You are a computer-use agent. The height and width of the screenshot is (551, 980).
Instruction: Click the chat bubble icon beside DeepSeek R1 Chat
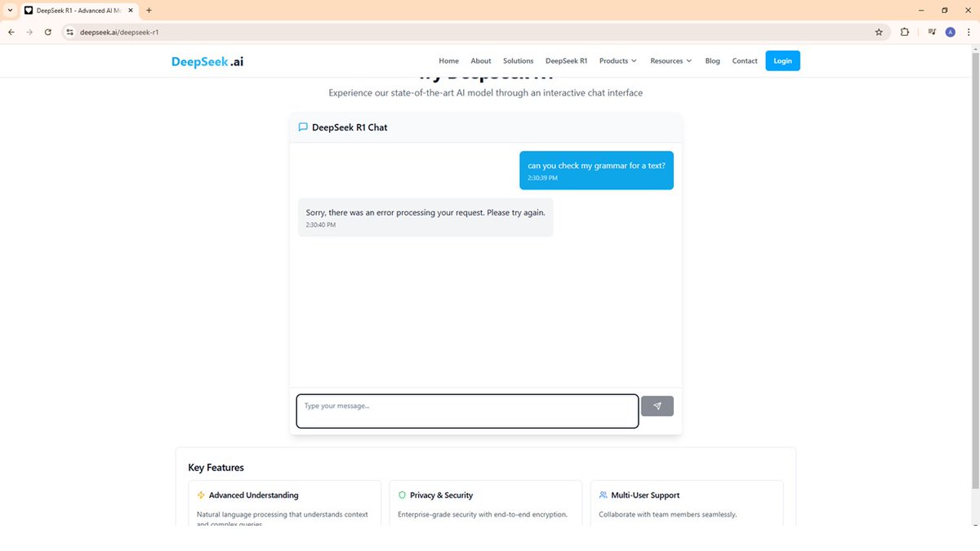pyautogui.click(x=303, y=127)
